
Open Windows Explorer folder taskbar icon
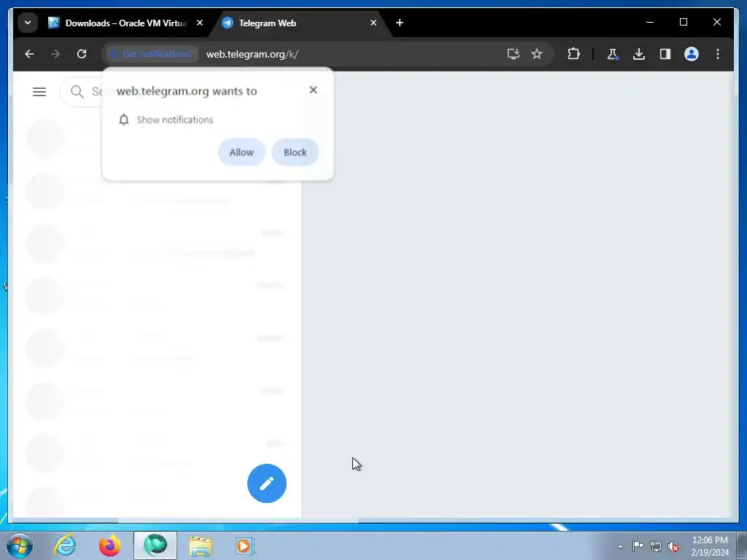[201, 545]
